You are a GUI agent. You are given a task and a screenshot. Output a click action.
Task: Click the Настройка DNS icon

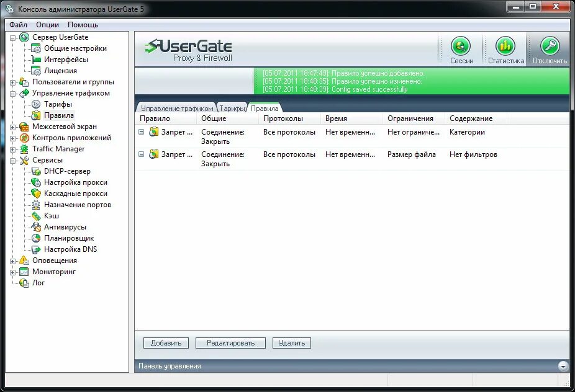pyautogui.click(x=36, y=249)
